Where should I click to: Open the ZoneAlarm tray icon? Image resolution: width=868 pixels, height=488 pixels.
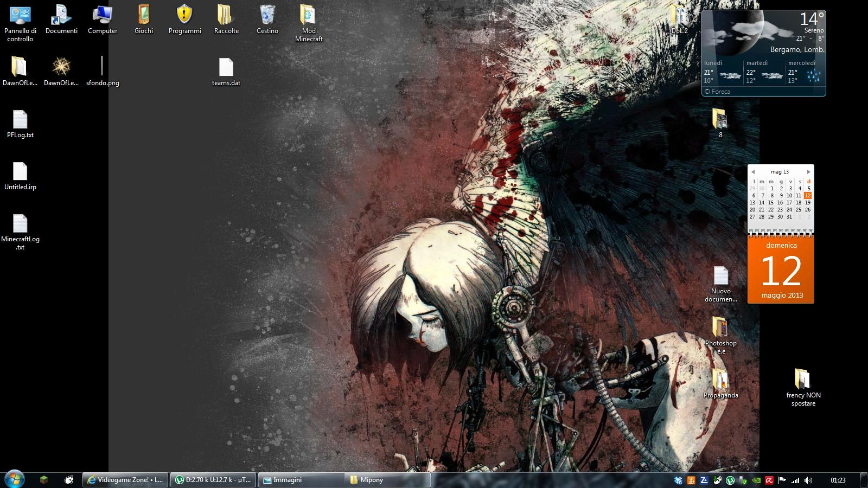704,480
